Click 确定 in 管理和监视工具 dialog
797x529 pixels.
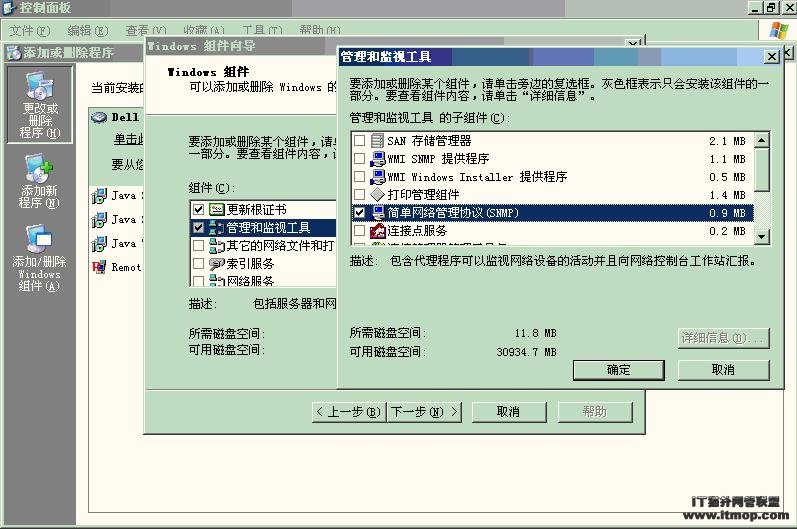coord(618,370)
